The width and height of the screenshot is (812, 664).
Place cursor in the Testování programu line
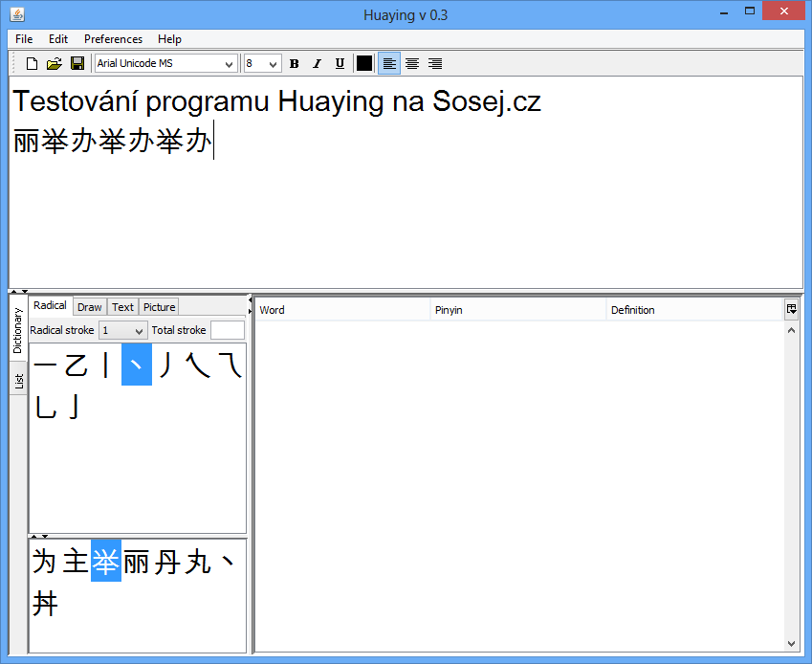click(x=276, y=101)
